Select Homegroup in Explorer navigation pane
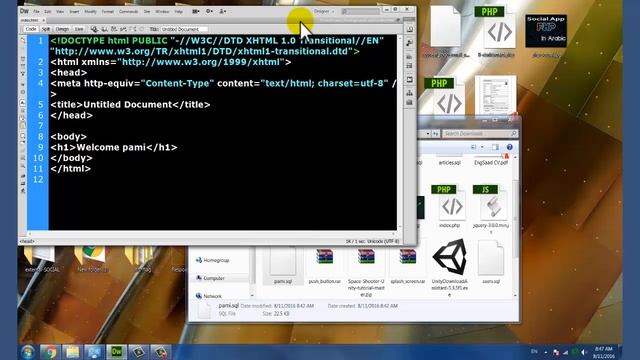The image size is (640, 360). tap(212, 260)
